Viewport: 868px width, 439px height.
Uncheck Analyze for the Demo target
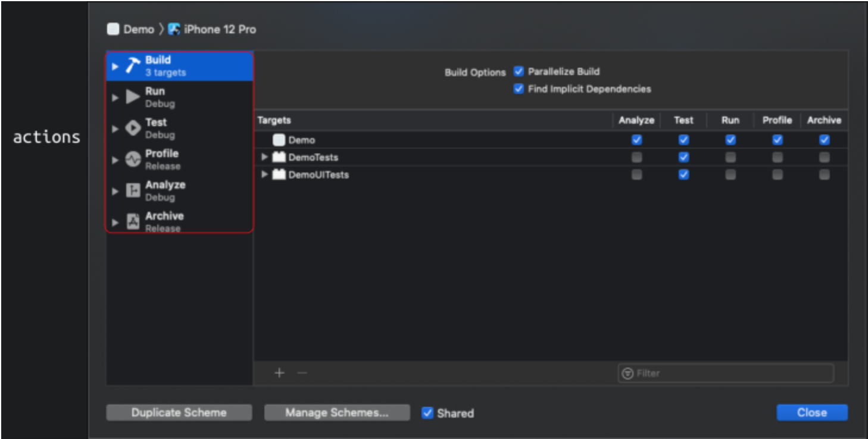pos(637,140)
